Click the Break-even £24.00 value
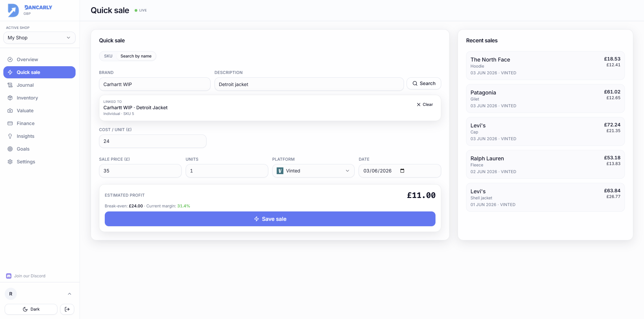Viewport: 644px width, 319px height. pos(136,206)
